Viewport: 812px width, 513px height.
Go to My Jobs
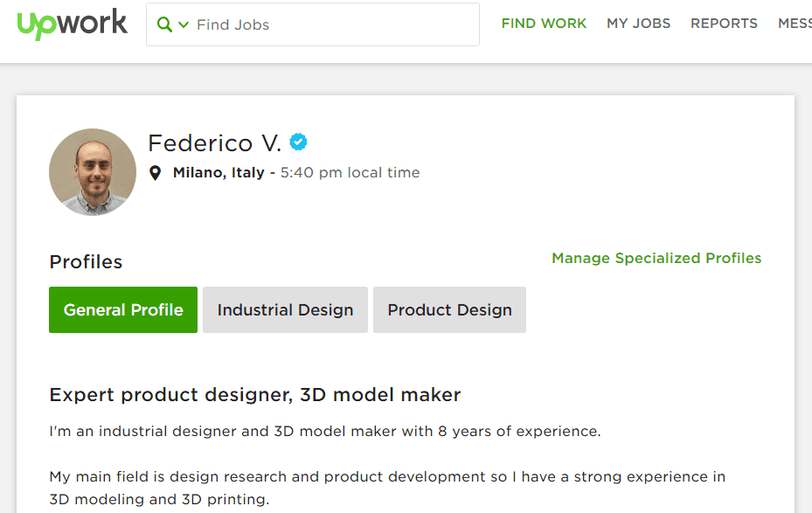click(638, 24)
